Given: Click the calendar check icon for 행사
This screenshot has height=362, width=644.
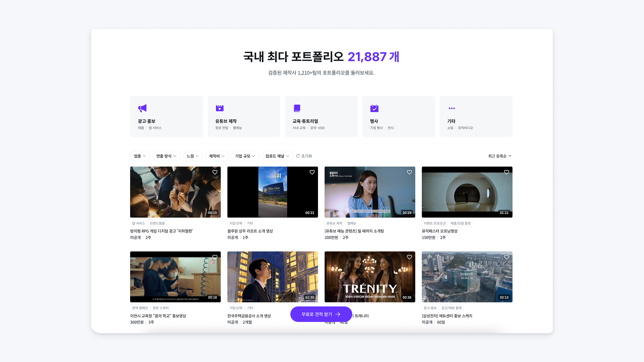Looking at the screenshot, I should click(374, 108).
